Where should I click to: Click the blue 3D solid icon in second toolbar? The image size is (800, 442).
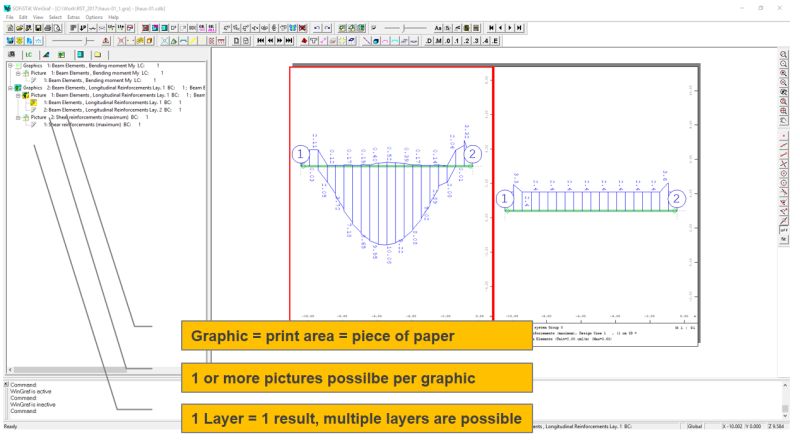point(376,41)
